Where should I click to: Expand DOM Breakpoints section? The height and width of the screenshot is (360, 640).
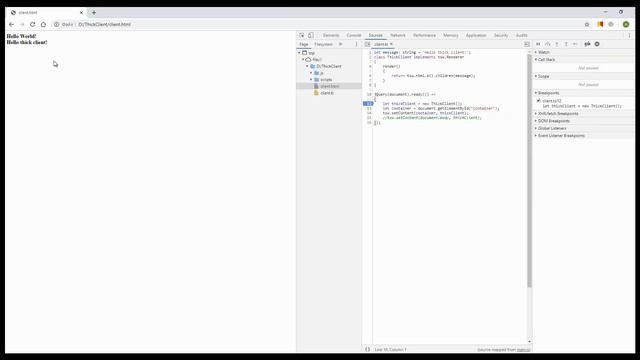click(x=584, y=121)
